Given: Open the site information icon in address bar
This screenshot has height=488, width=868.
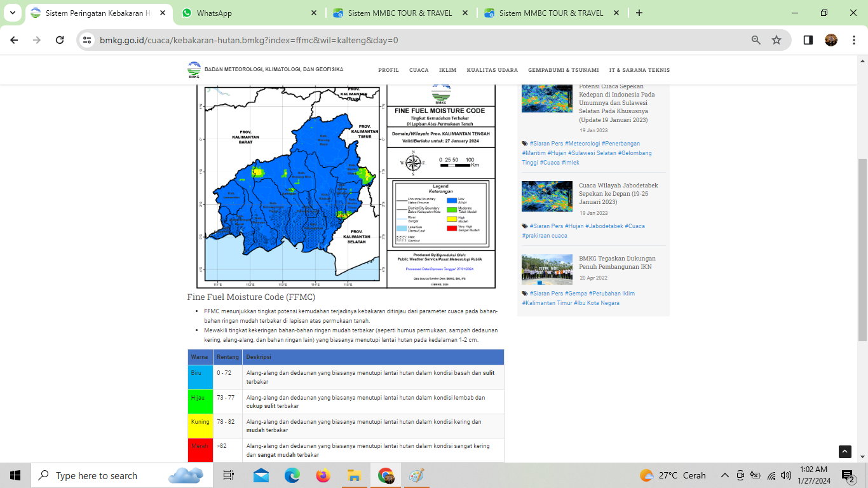Looking at the screenshot, I should click(88, 40).
